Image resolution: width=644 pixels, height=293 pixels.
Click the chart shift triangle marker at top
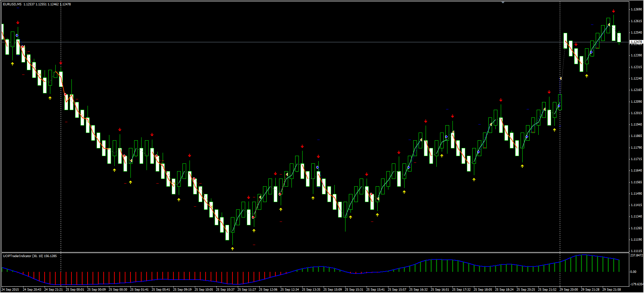point(503,2)
